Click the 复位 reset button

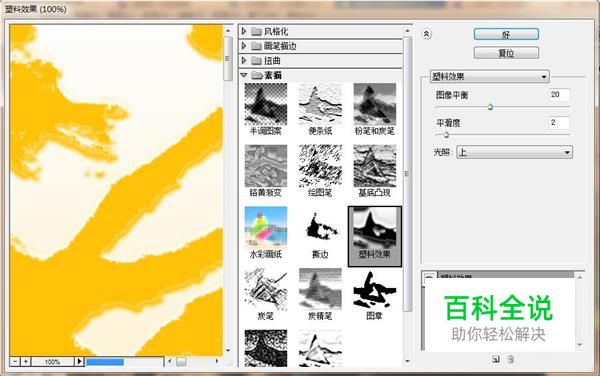[506, 53]
